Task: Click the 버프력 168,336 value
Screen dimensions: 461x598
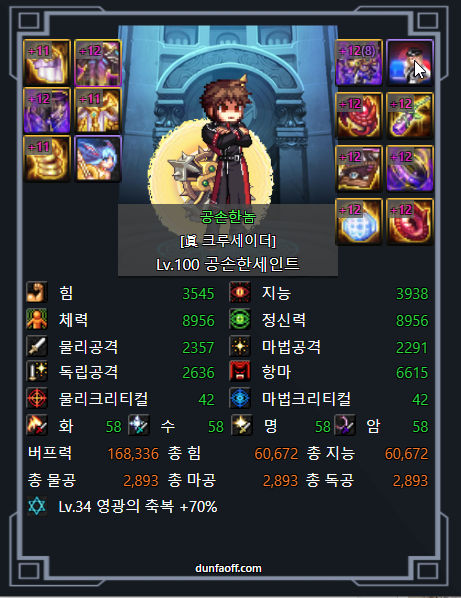Action: tap(133, 454)
